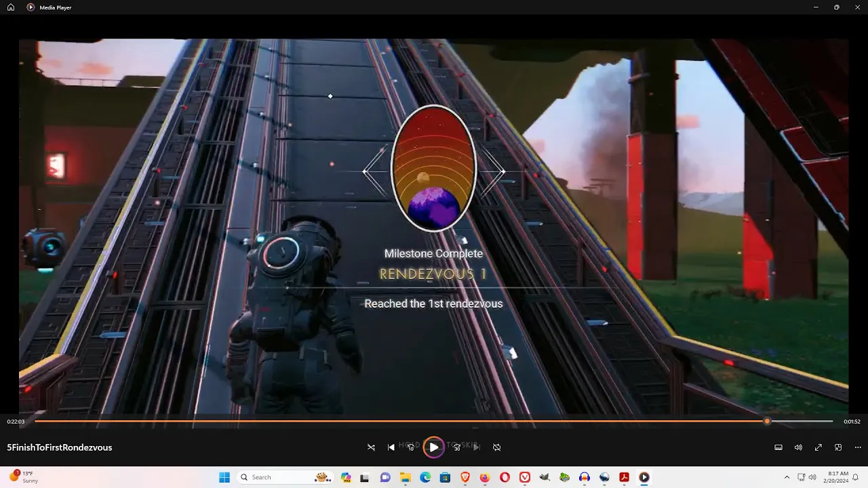This screenshot has height=488, width=868.
Task: Launch Microsoft Edge from taskbar
Action: pyautogui.click(x=425, y=477)
